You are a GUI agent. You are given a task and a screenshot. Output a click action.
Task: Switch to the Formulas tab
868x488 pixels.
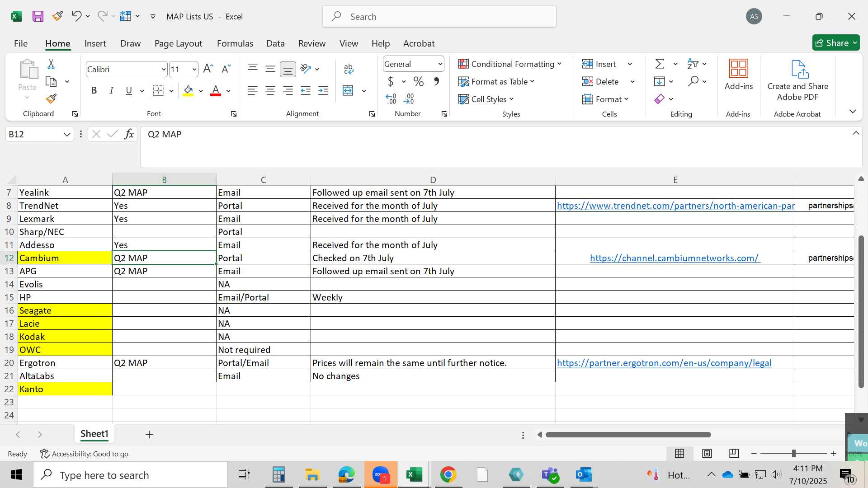click(235, 43)
